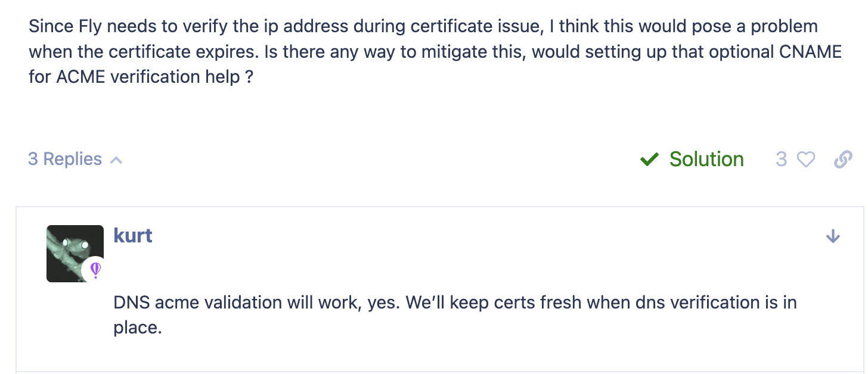Viewport: 868px width, 374px height.
Task: Open kurt's user profile link
Action: click(133, 235)
